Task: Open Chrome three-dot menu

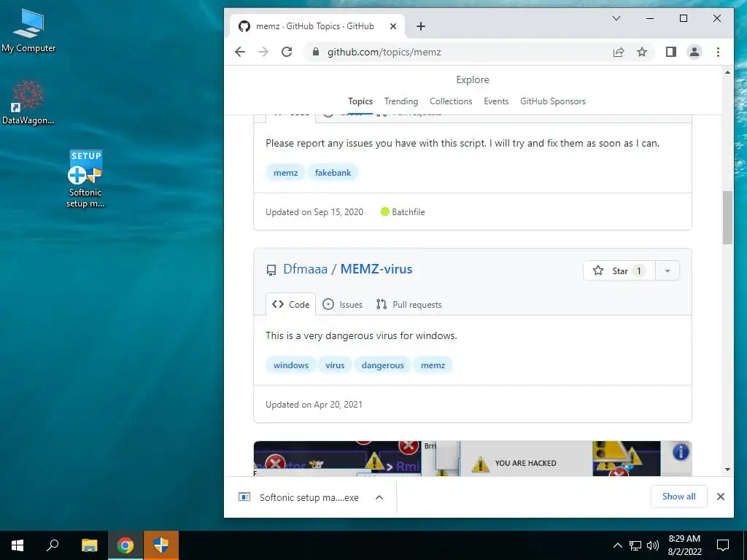Action: 718,52
